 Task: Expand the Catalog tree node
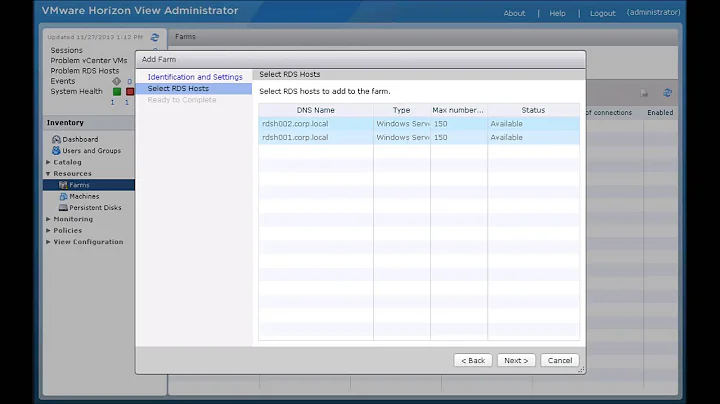[48, 162]
